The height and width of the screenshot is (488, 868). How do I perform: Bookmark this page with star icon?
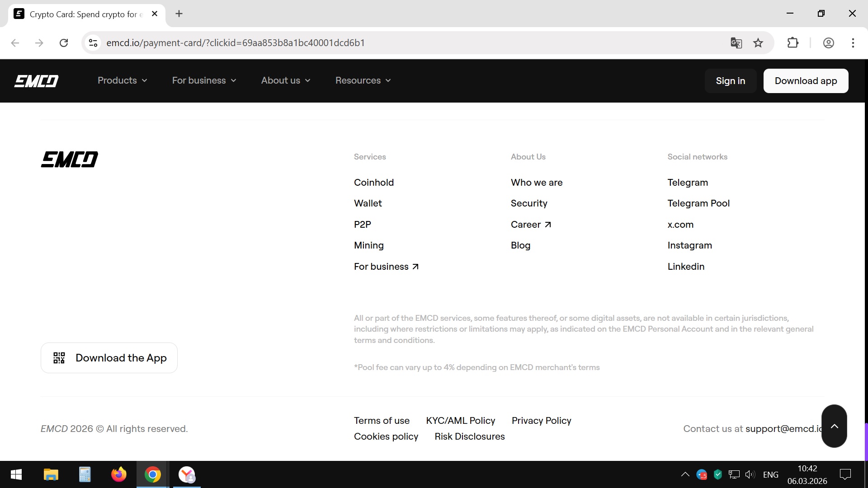(x=758, y=43)
